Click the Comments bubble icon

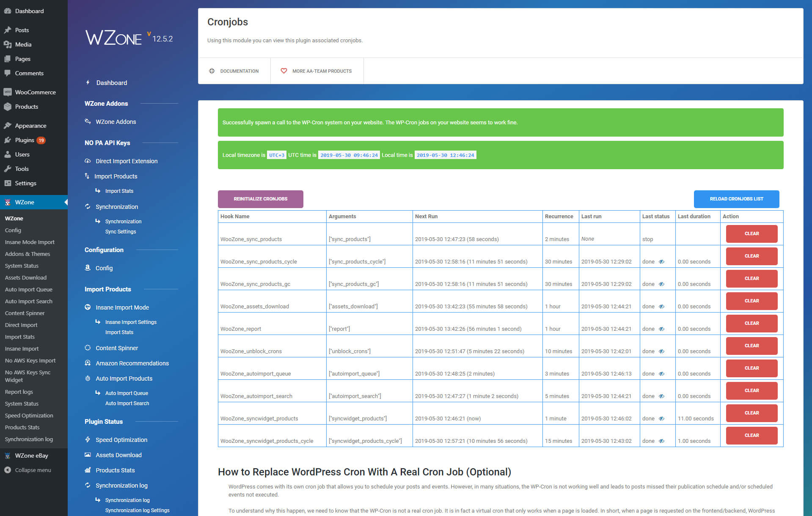(x=8, y=73)
